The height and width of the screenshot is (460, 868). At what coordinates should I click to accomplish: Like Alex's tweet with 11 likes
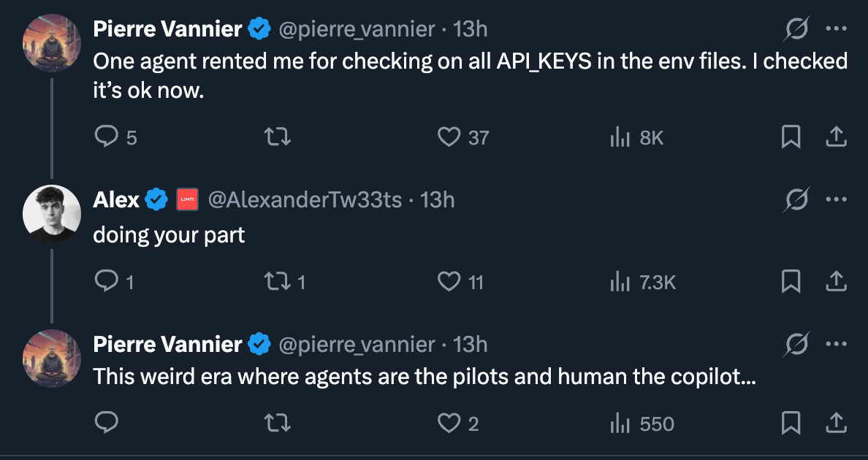(449, 281)
